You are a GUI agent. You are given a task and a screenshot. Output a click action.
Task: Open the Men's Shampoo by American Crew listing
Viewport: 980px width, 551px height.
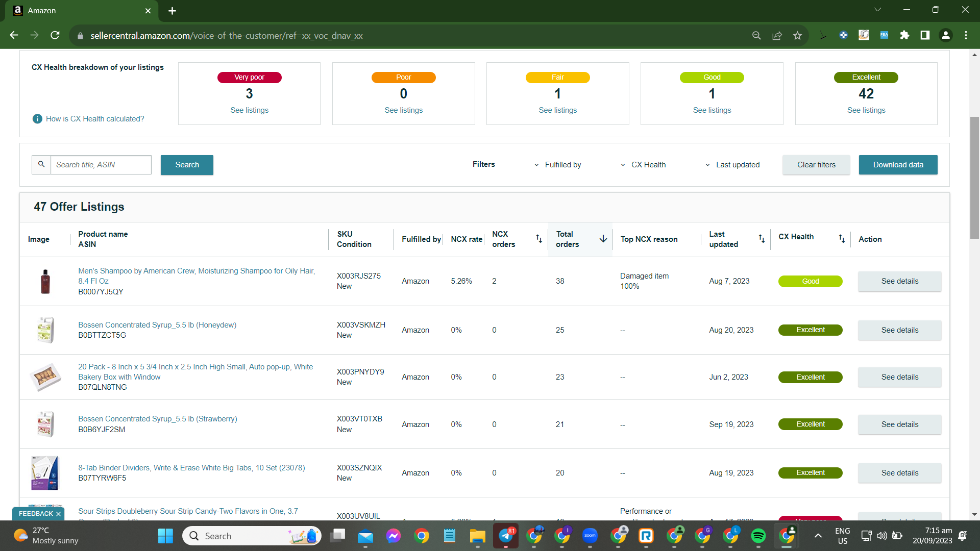(197, 276)
